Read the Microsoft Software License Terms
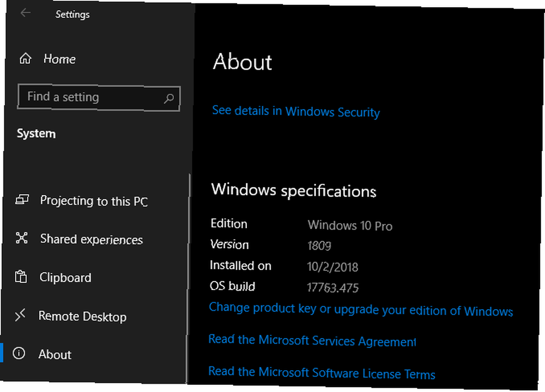 coord(322,372)
